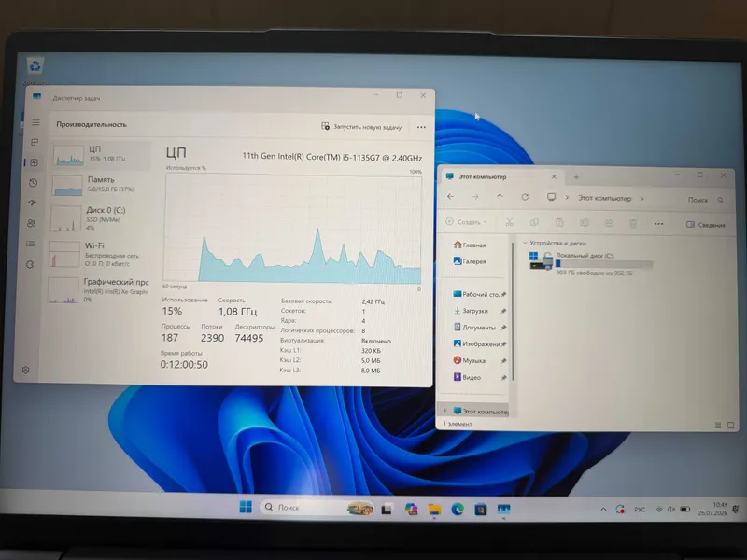
Task: Open the taskbar clock showing 10:49
Action: click(712, 509)
